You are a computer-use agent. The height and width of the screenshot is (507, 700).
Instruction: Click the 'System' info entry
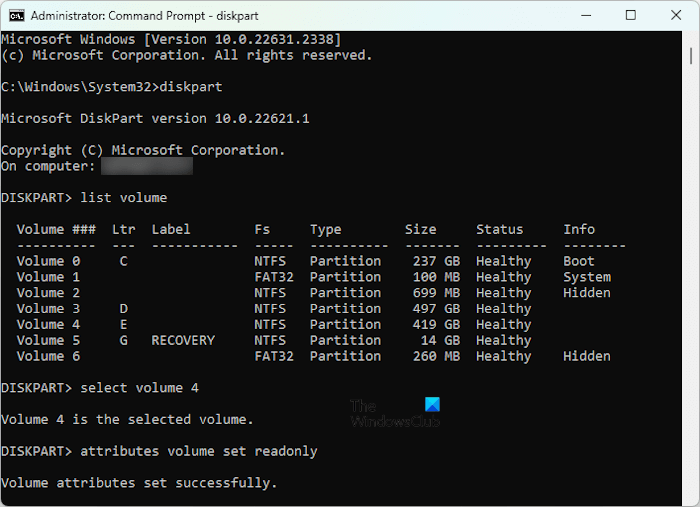click(587, 277)
